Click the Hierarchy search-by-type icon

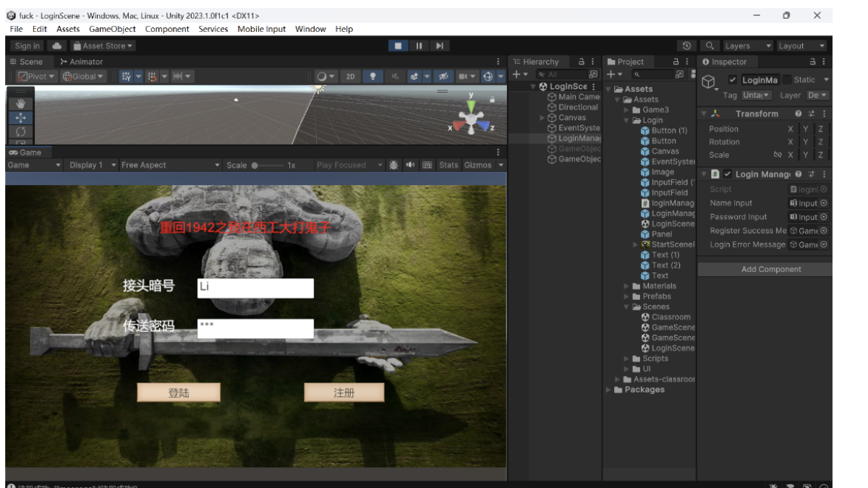593,74
